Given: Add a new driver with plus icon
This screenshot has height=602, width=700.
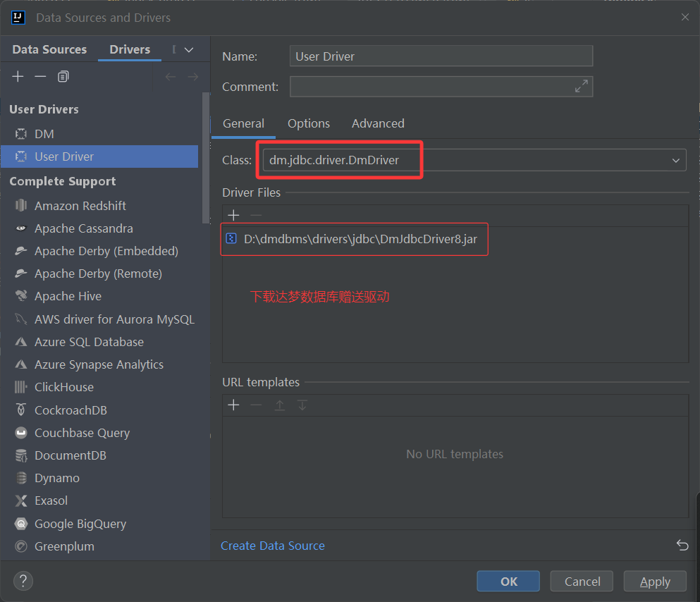Looking at the screenshot, I should (x=18, y=76).
